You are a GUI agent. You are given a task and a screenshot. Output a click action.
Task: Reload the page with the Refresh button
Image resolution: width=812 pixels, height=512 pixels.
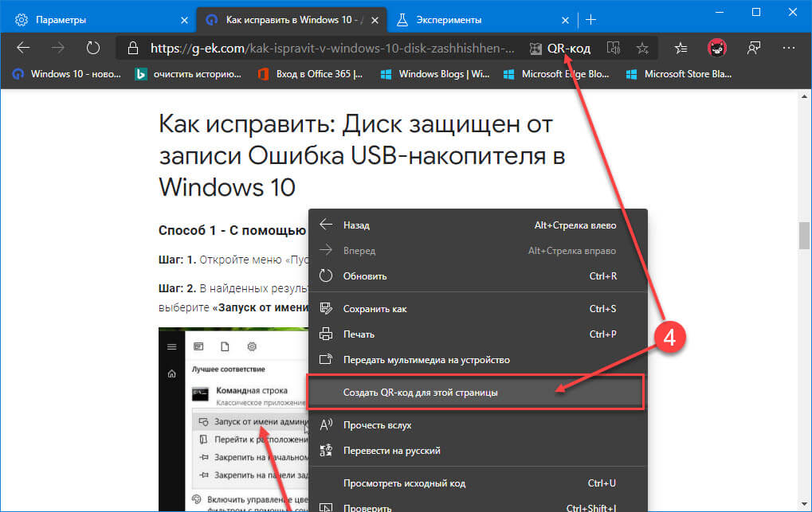coord(92,48)
